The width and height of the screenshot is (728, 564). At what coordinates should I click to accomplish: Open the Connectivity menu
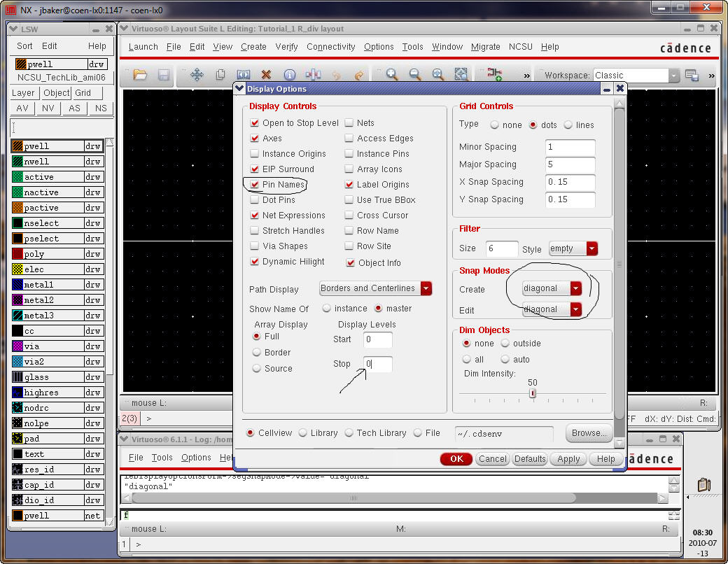pos(330,47)
